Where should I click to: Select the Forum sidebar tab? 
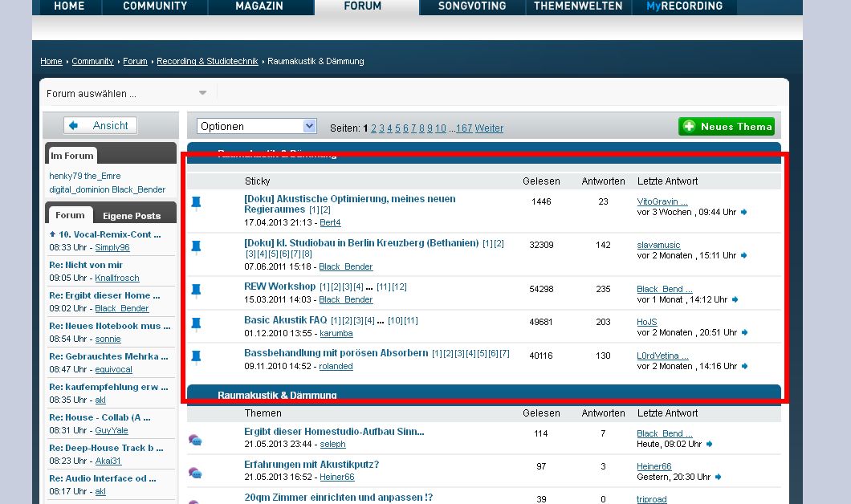point(70,215)
